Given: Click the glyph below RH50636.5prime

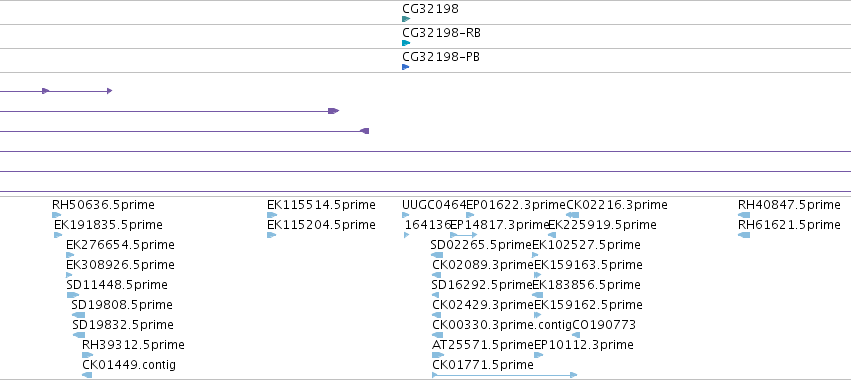Looking at the screenshot, I should tap(57, 215).
